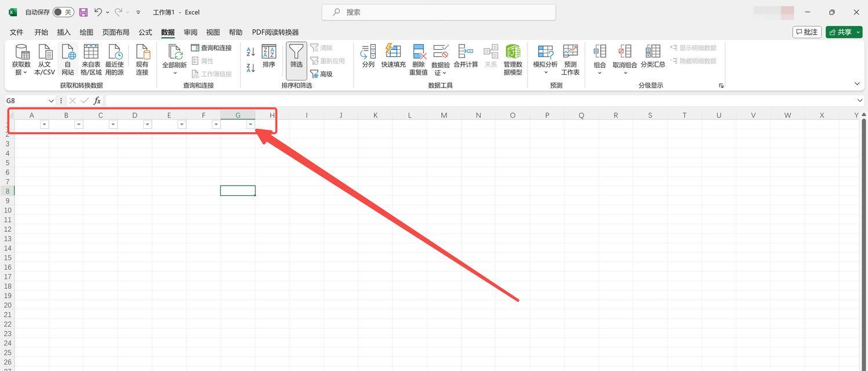Click the 帮助 (Help) tab
The image size is (868, 371).
[x=236, y=32]
